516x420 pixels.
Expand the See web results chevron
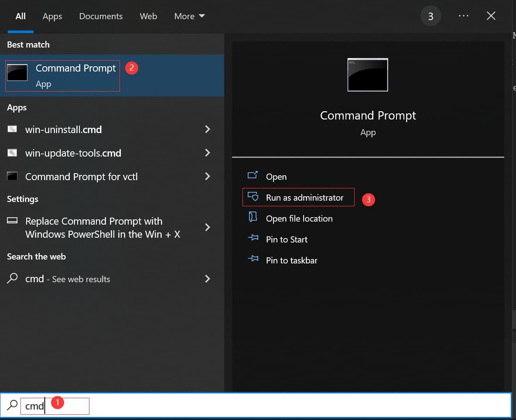(x=208, y=279)
